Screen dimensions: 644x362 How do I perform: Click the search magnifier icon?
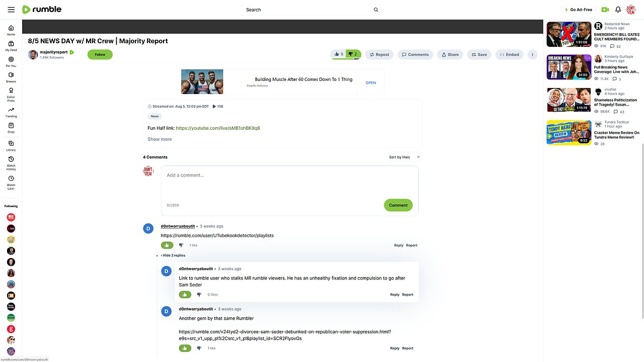tap(376, 10)
